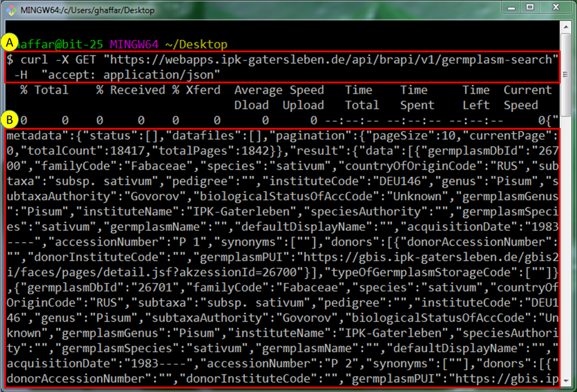
Task: Click the totalCount 18417 value in output
Action: point(126,151)
